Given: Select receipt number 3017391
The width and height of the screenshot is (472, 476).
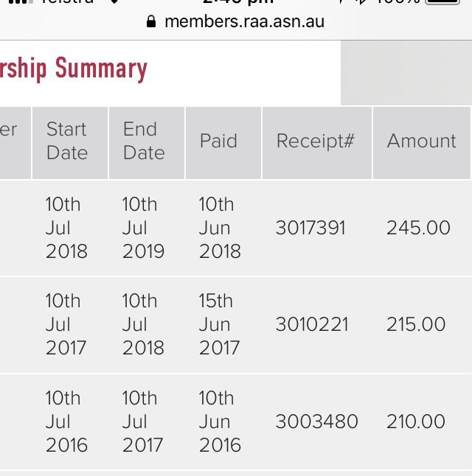Looking at the screenshot, I should point(310,228).
